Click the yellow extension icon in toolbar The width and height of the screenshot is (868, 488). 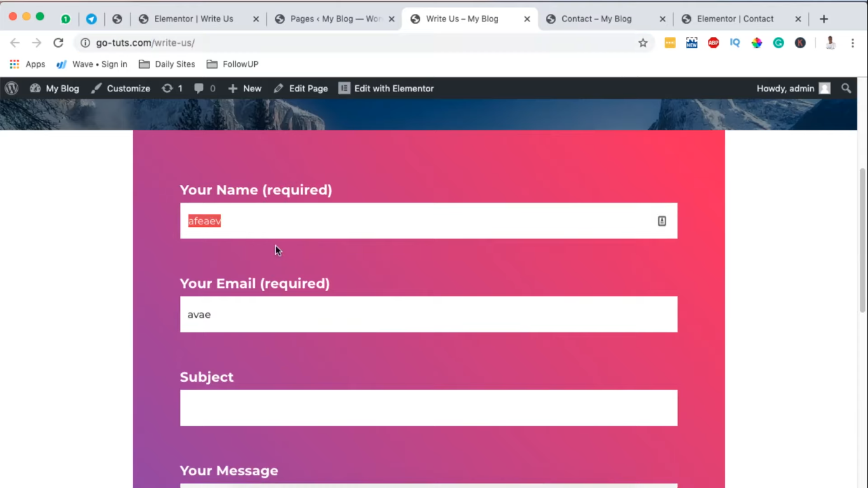(x=670, y=43)
